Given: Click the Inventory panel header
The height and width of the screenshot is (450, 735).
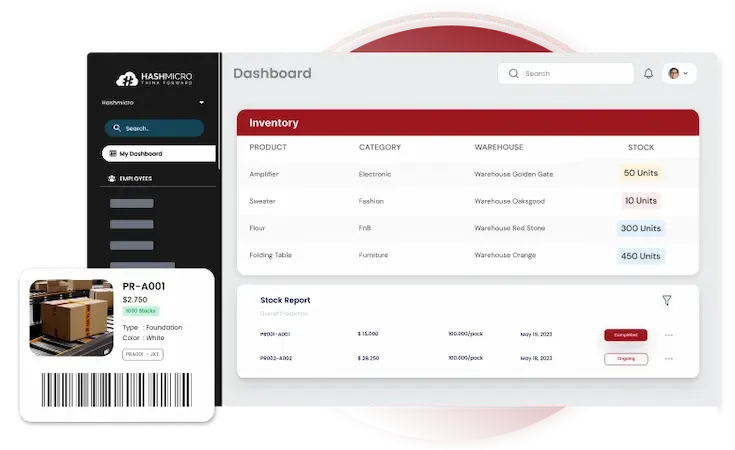Looking at the screenshot, I should click(467, 123).
